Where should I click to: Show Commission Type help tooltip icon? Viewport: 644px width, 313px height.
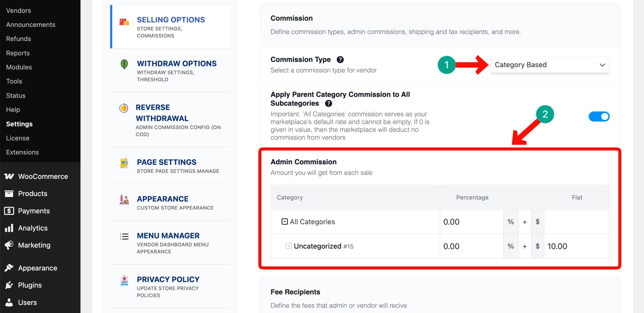[340, 60]
